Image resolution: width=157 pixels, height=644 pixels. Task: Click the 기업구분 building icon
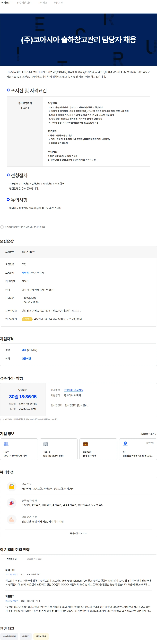point(46,444)
